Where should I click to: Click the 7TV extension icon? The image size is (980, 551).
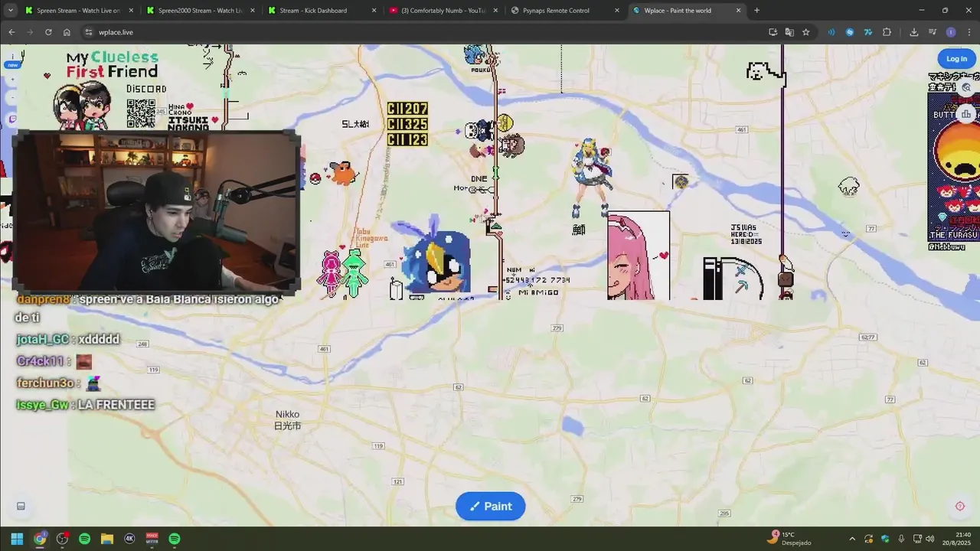coord(867,32)
